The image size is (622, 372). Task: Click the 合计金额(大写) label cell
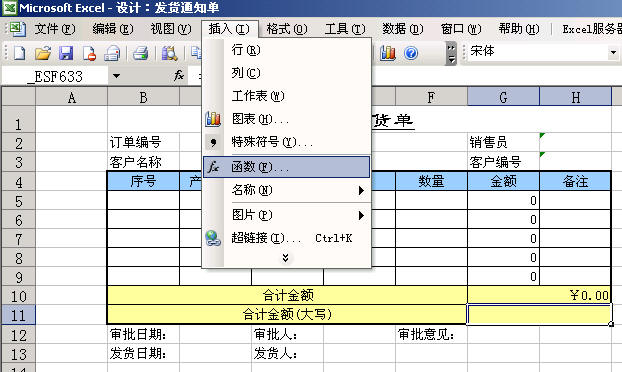[x=287, y=315]
